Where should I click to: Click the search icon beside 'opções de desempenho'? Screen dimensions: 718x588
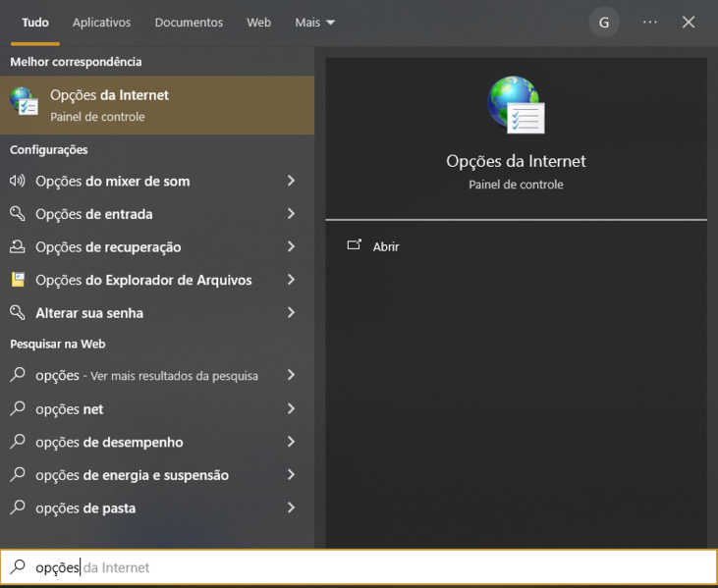18,441
